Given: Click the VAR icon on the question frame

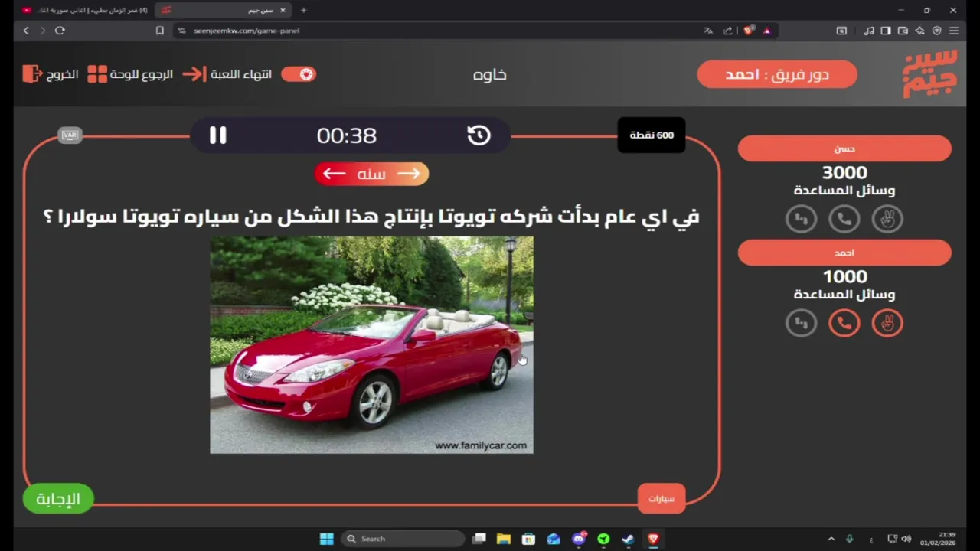Looking at the screenshot, I should coord(70,135).
